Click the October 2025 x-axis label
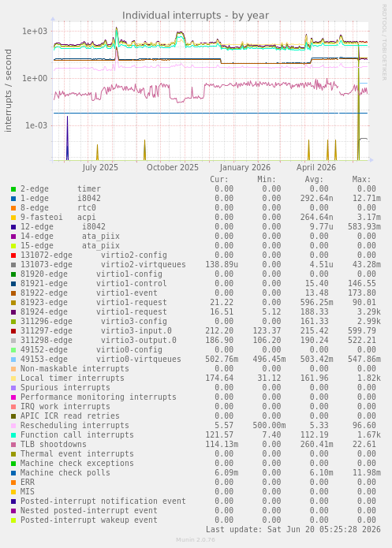Image resolution: width=392 pixels, height=548 pixels. pyautogui.click(x=173, y=167)
